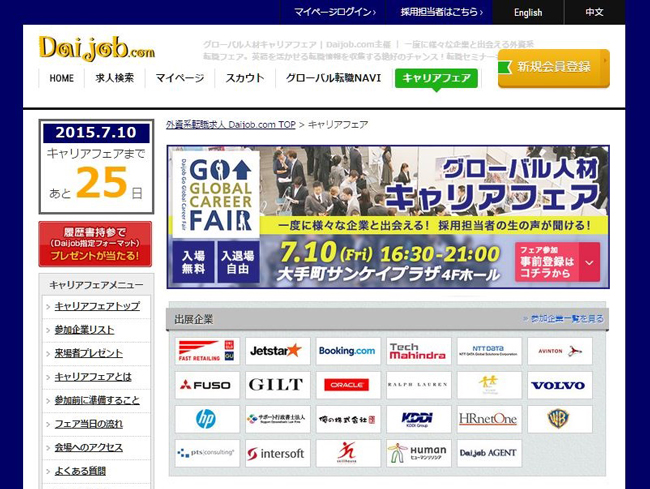Screen dimensions: 650x489
Task: Click the red 履歴書持参で present banner
Action: (95, 244)
